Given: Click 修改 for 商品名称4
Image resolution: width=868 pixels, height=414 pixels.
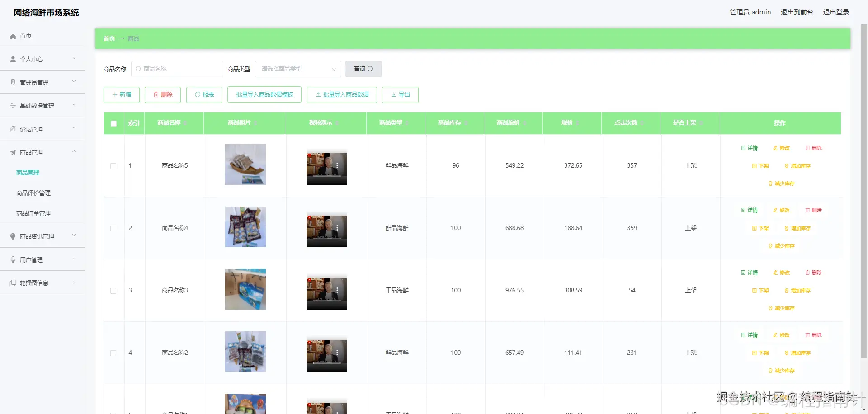Looking at the screenshot, I should (x=782, y=210).
